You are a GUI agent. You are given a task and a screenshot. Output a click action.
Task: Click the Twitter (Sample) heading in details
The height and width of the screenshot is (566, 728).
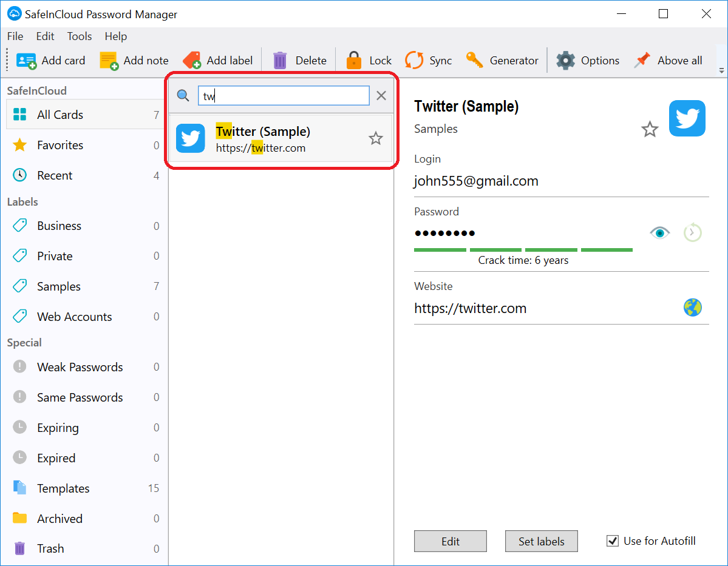(466, 106)
